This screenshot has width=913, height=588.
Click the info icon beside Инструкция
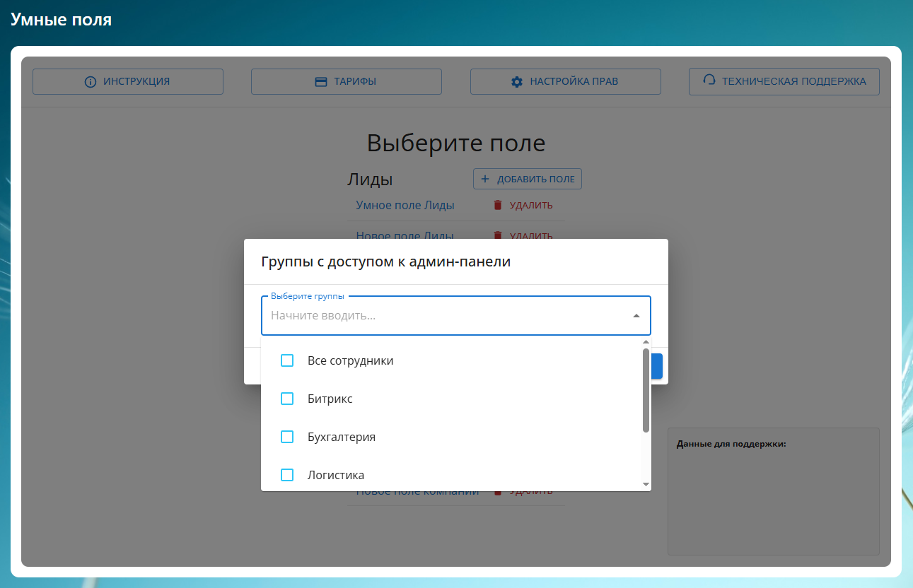coord(90,82)
